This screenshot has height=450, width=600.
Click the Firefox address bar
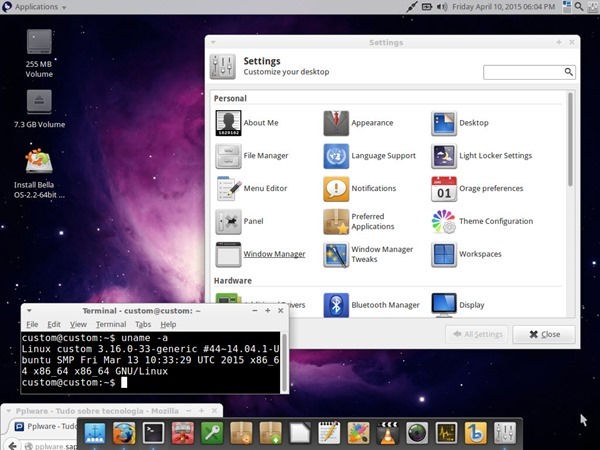pos(50,446)
